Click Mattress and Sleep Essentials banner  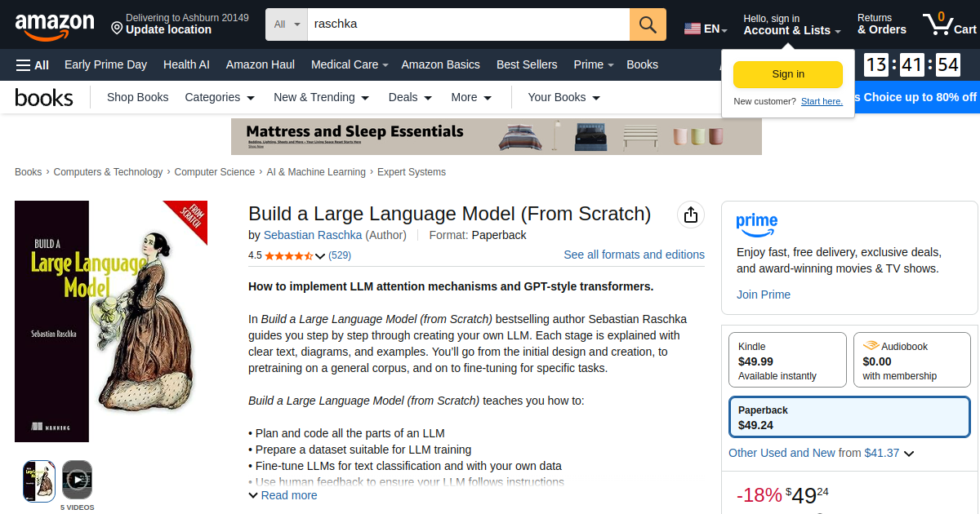pyautogui.click(x=497, y=136)
